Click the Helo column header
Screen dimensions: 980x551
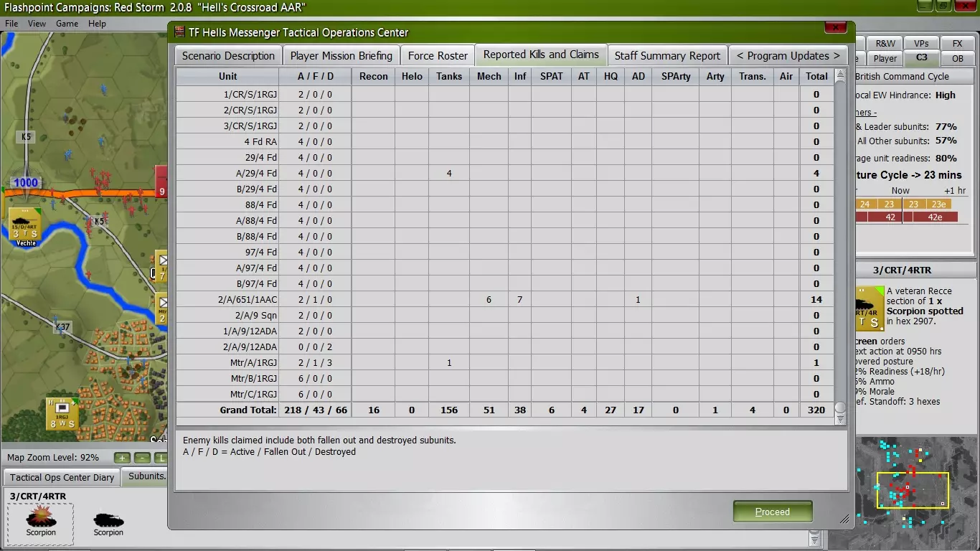[412, 76]
